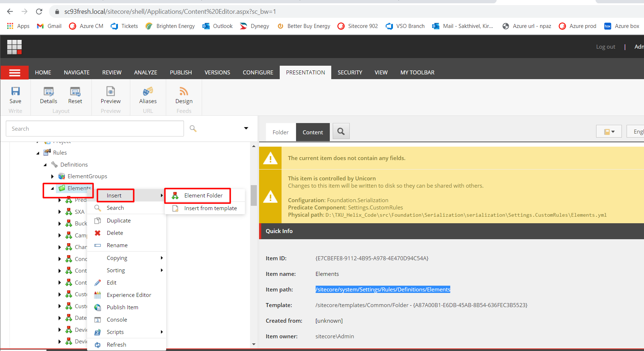Collapse the Definitions tree node

coord(45,165)
